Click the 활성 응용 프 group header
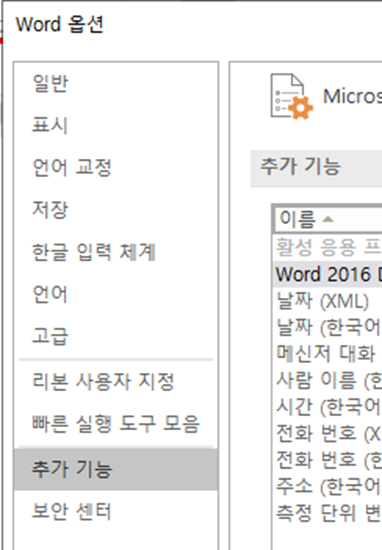The width and height of the screenshot is (382, 550). click(328, 247)
